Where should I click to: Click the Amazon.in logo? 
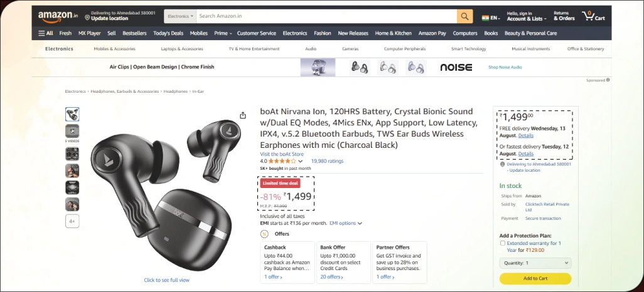pos(57,16)
